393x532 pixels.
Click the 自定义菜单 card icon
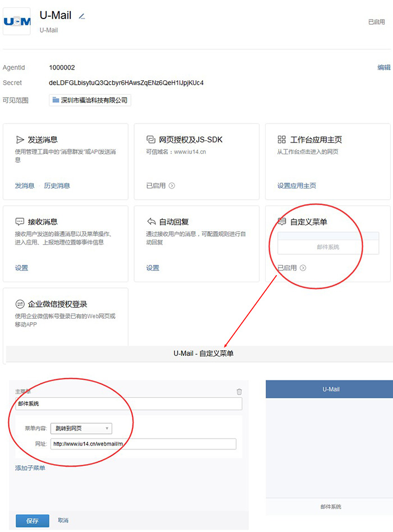tap(282, 222)
